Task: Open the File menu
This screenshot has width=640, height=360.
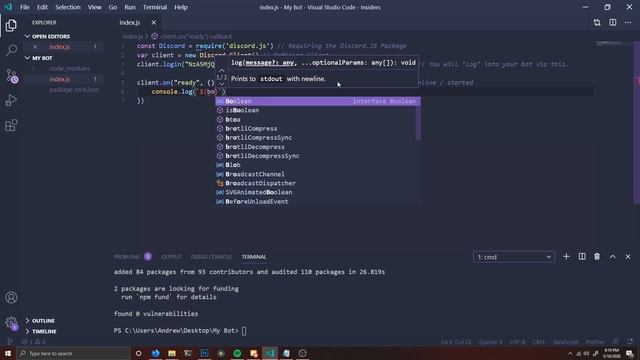Action: pyautogui.click(x=25, y=7)
